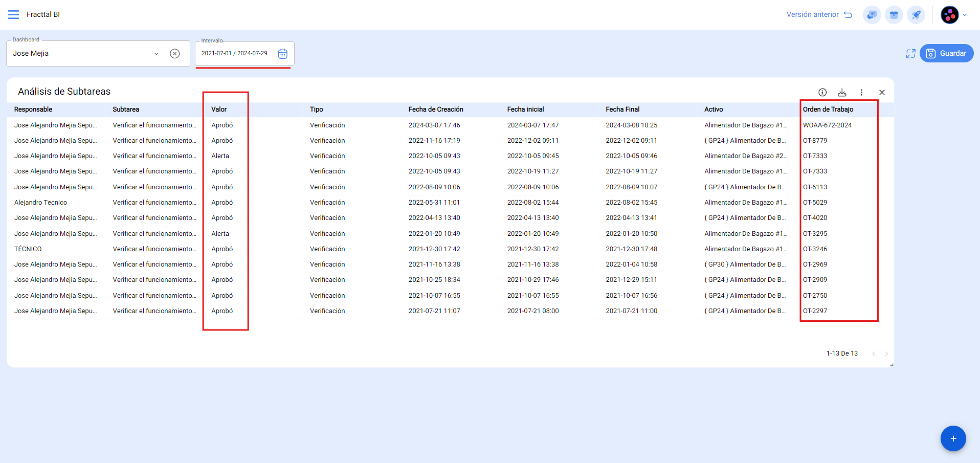Viewport: 980px width, 463px height.
Task: Download the Análisis de Subtareas table
Action: pyautogui.click(x=842, y=93)
